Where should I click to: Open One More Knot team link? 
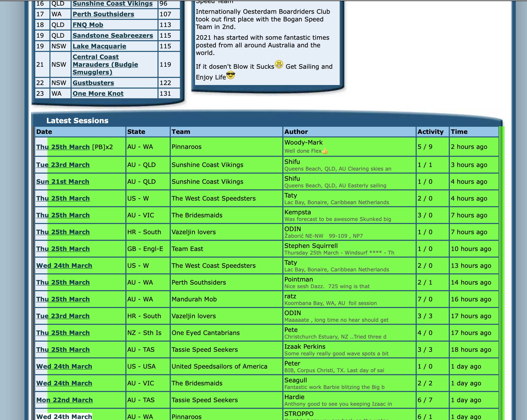pos(98,93)
